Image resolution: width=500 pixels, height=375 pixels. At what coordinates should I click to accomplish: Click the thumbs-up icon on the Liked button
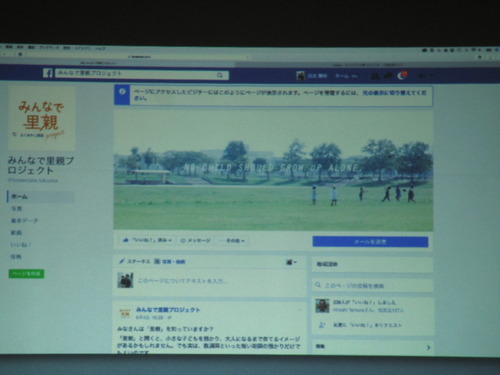[126, 240]
